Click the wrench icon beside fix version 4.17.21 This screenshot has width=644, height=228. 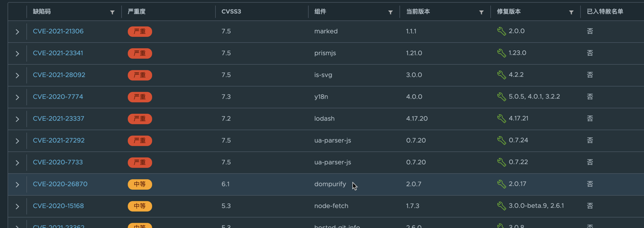[501, 119]
